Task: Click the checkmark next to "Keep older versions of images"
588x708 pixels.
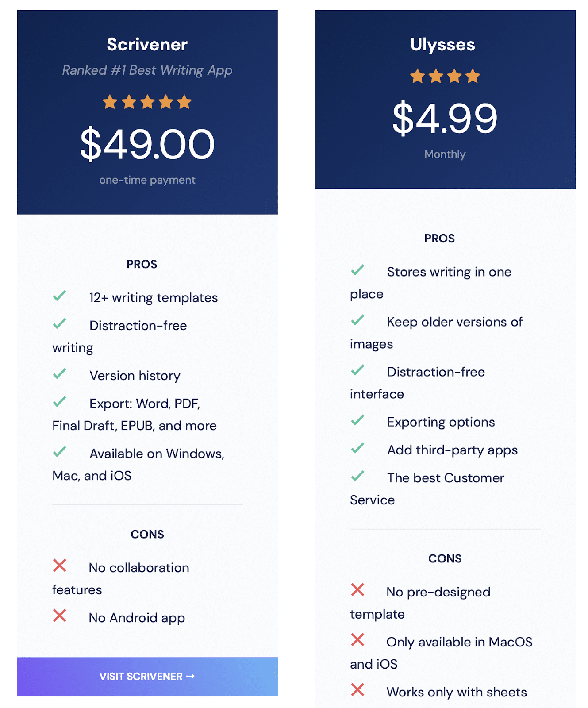Action: (x=358, y=319)
